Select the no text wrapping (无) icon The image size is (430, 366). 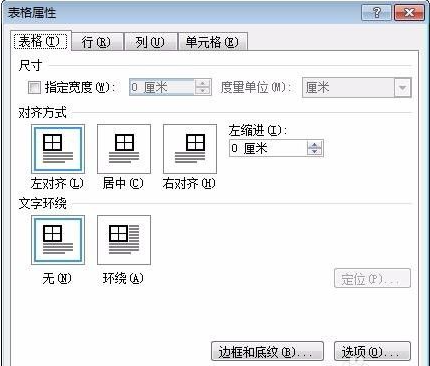pos(58,240)
